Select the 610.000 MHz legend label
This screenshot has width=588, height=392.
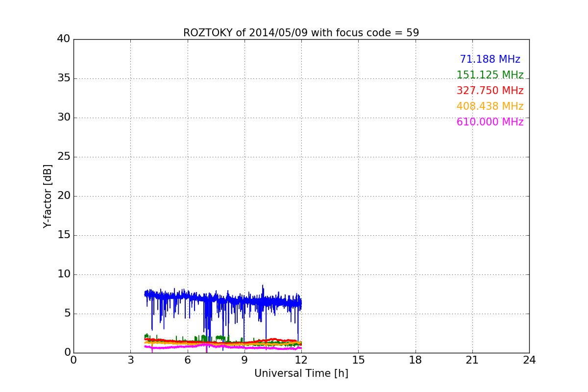click(x=490, y=122)
